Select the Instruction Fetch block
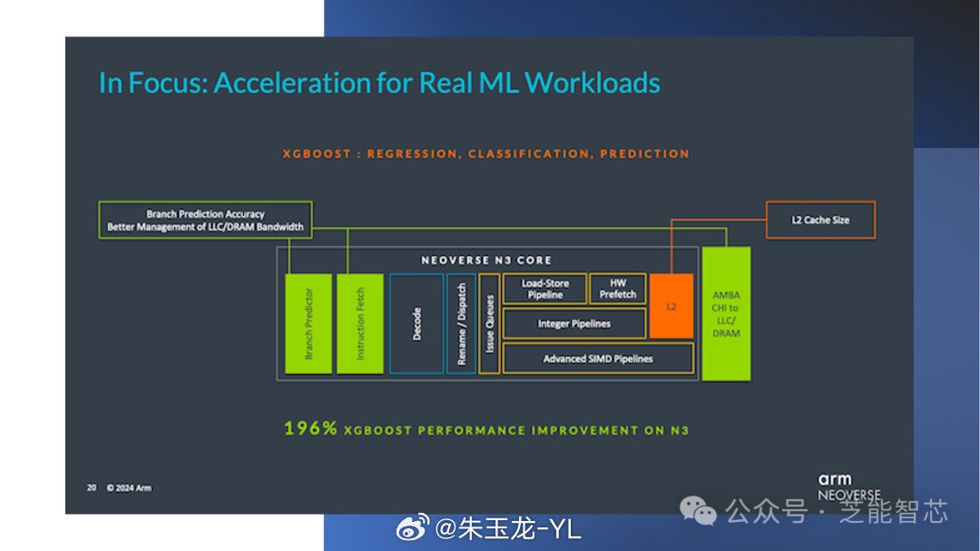 (x=359, y=323)
